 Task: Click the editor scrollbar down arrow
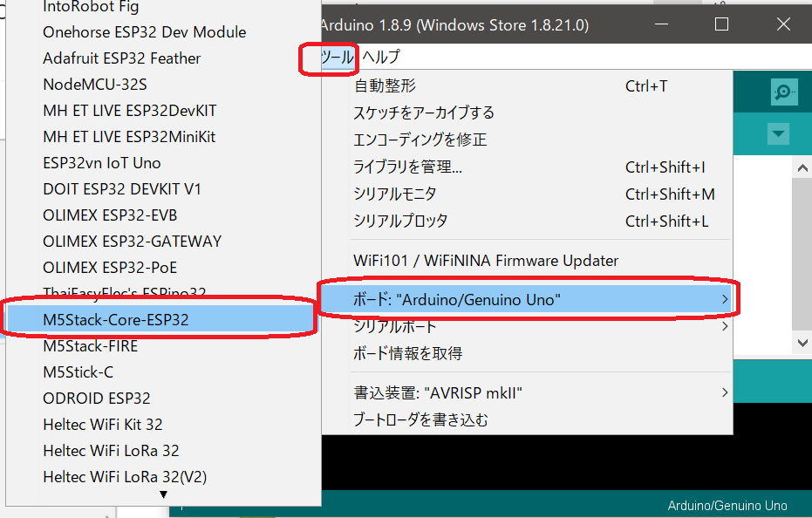click(802, 343)
